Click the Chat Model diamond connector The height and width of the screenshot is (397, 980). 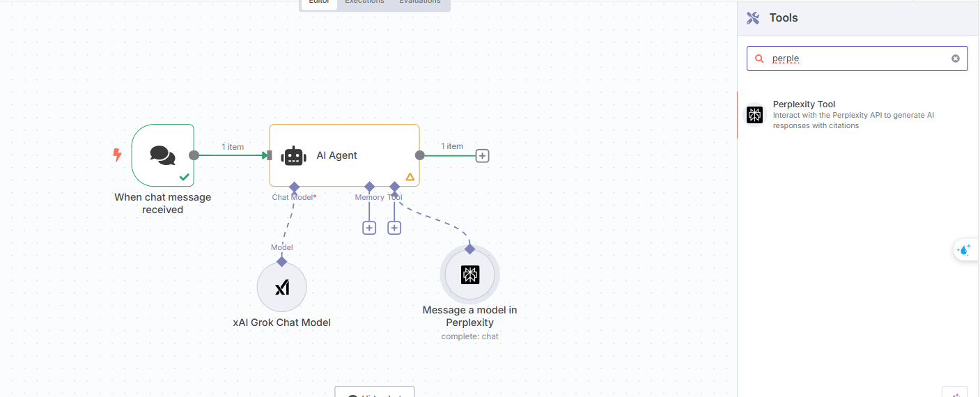(294, 187)
